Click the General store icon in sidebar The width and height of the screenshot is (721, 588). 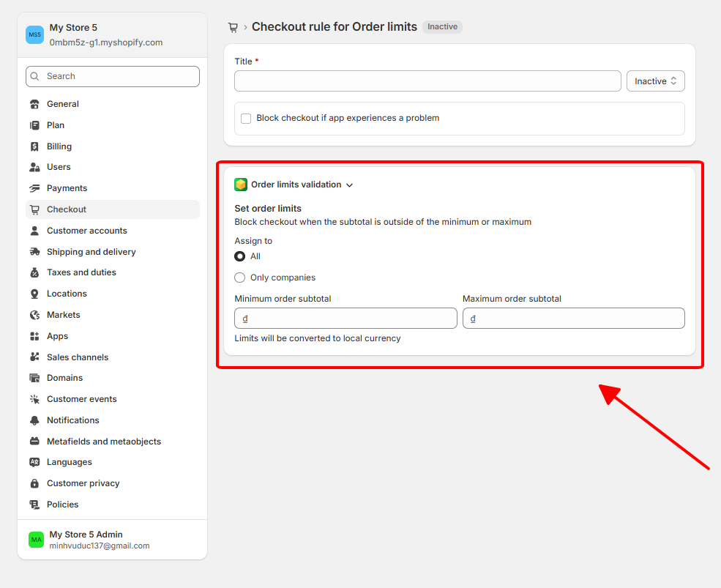pyautogui.click(x=34, y=105)
